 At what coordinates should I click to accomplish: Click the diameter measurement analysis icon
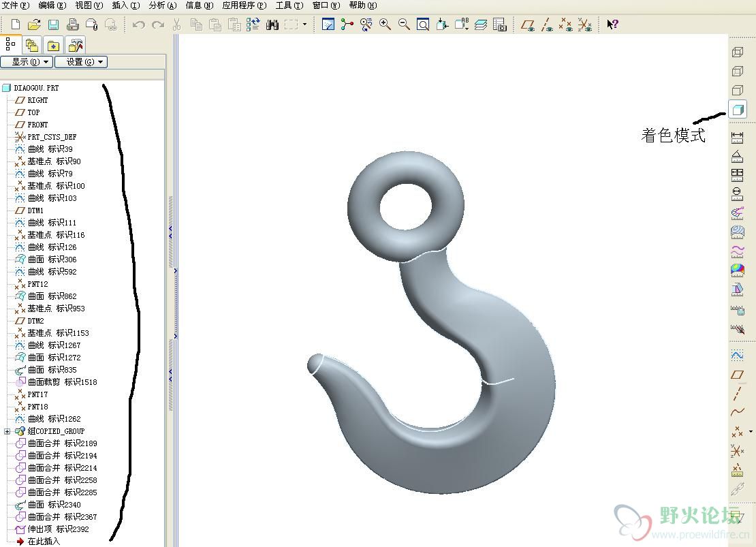737,194
